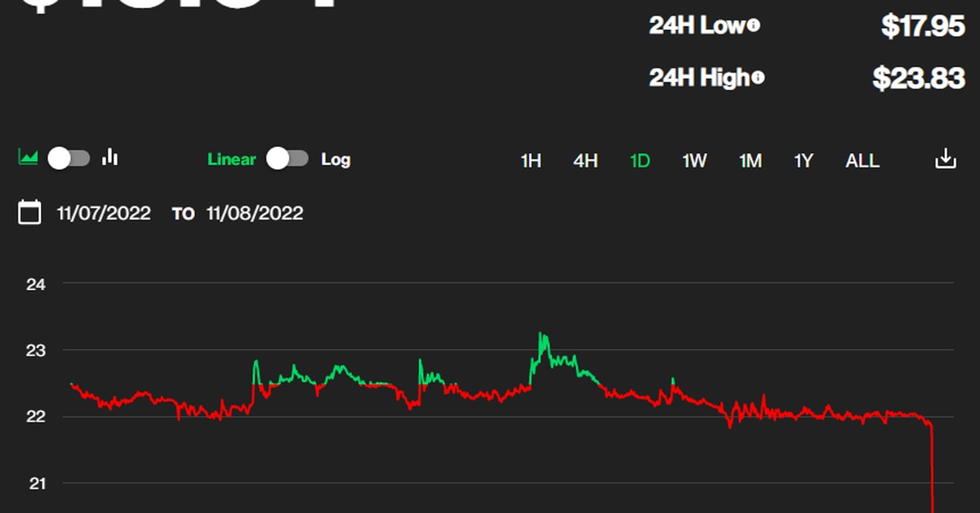The image size is (980, 513).
Task: Download chart data via download icon
Action: (x=945, y=159)
